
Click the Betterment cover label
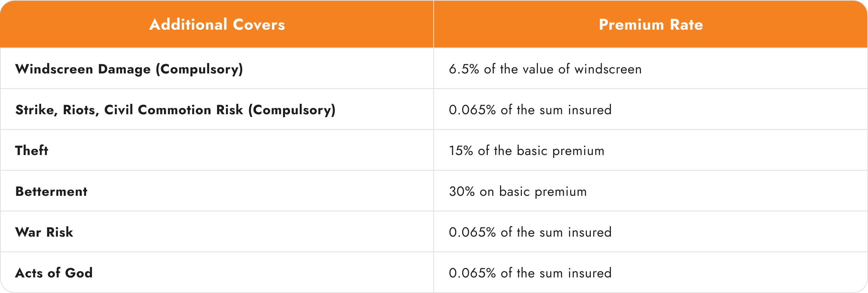tap(51, 191)
